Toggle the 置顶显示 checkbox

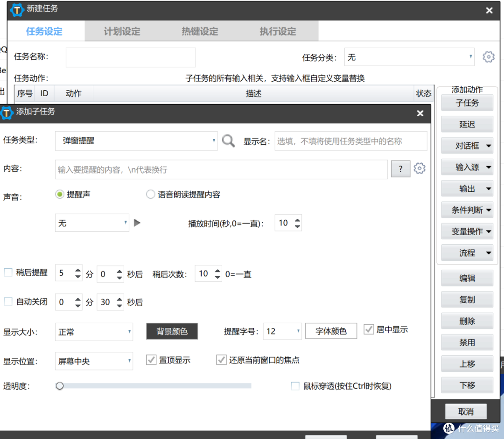point(151,360)
